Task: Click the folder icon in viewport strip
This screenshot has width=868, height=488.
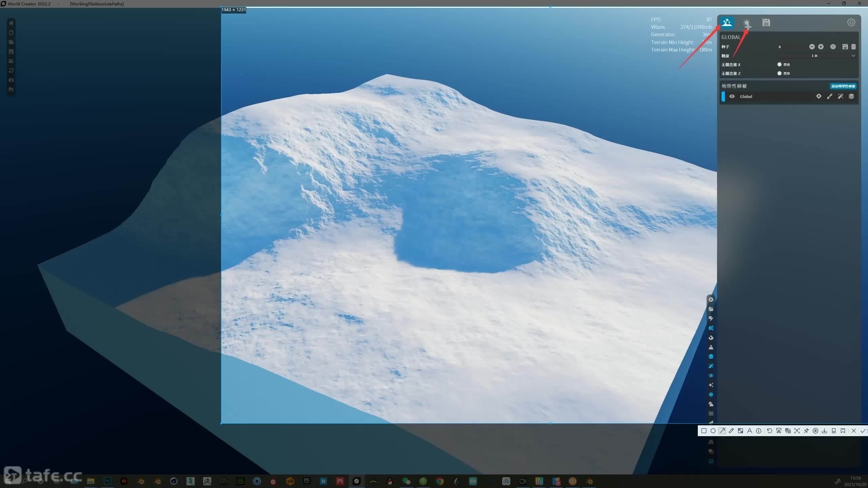Action: click(x=711, y=309)
